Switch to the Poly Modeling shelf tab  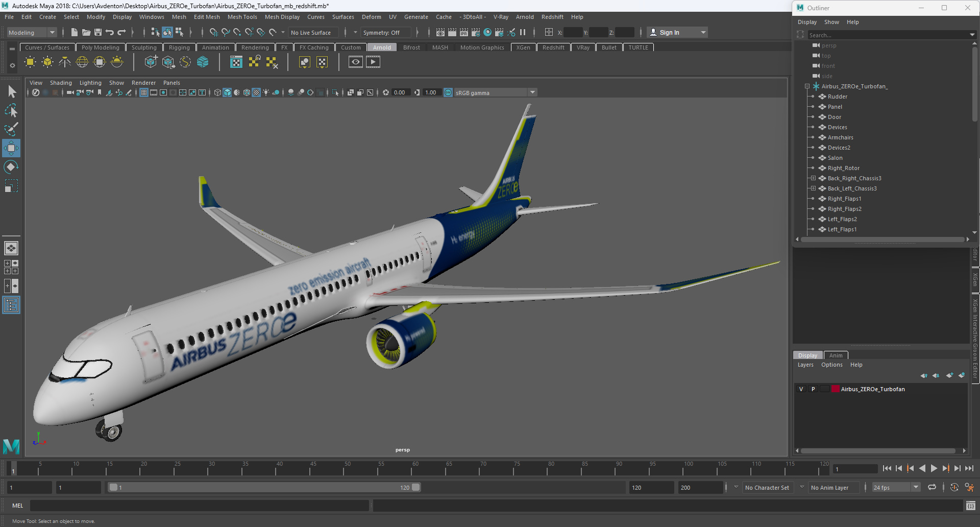click(100, 47)
